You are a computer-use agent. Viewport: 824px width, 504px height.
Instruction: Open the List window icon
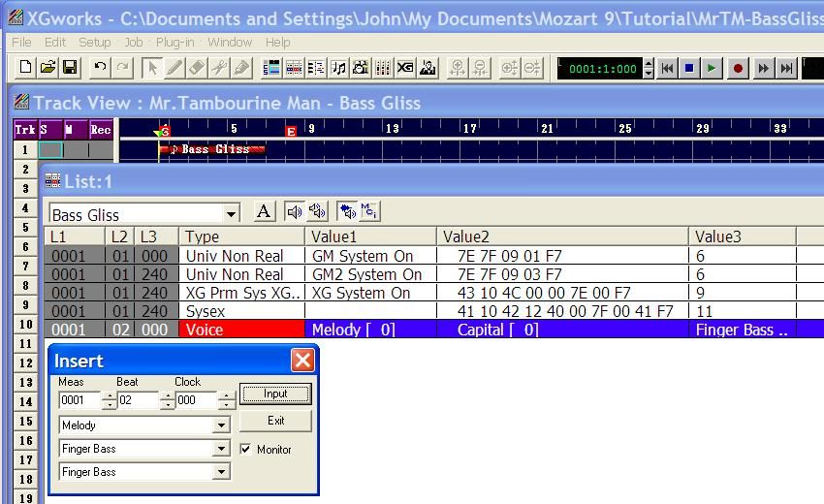coord(294,68)
